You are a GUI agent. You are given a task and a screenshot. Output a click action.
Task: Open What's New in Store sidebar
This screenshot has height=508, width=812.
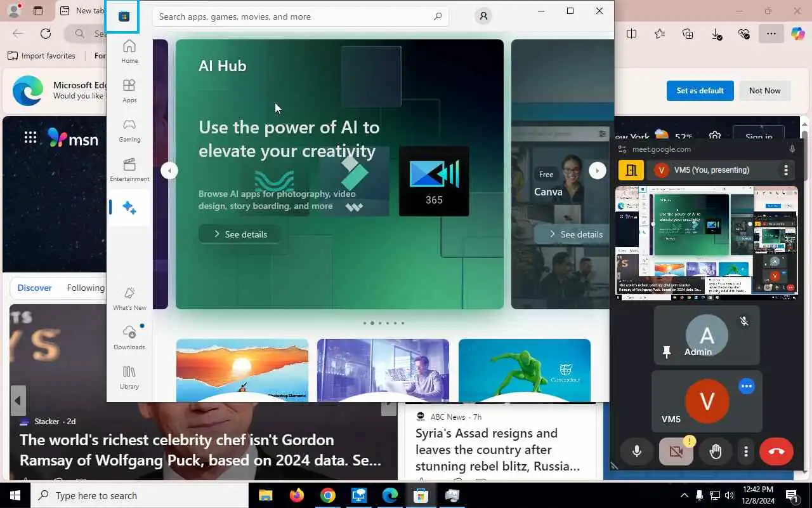click(129, 298)
